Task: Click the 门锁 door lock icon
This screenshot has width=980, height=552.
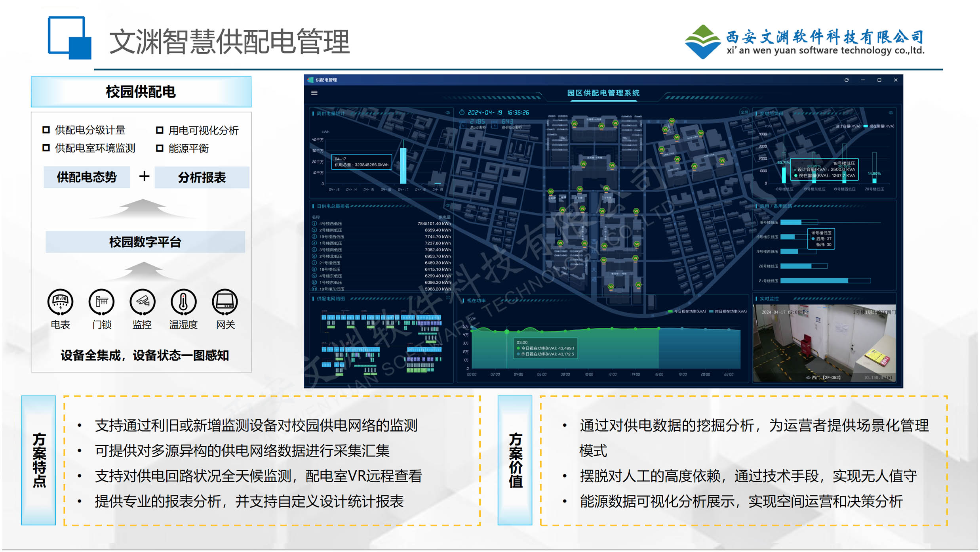Action: [x=101, y=302]
